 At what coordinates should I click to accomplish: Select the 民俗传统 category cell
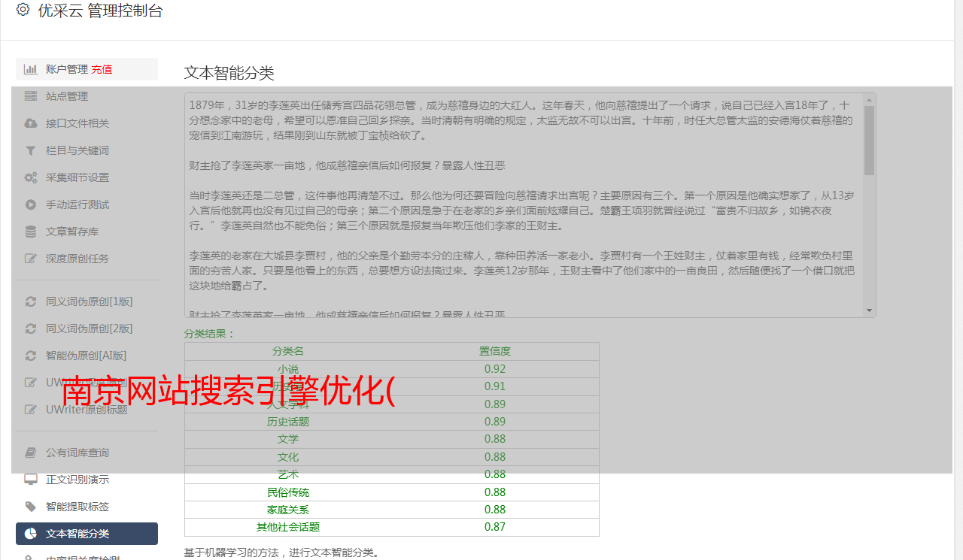point(288,492)
